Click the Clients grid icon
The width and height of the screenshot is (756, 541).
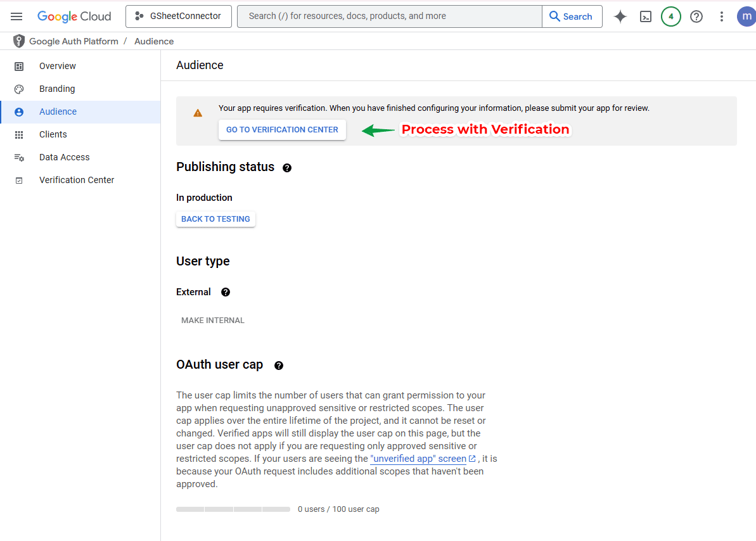point(19,135)
